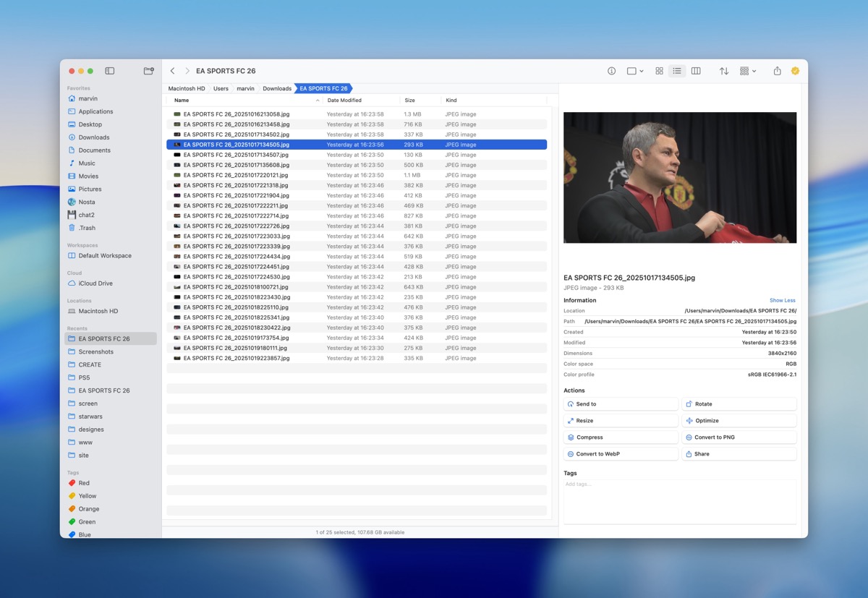The width and height of the screenshot is (868, 598).
Task: Click the Optimize action button
Action: tap(739, 421)
